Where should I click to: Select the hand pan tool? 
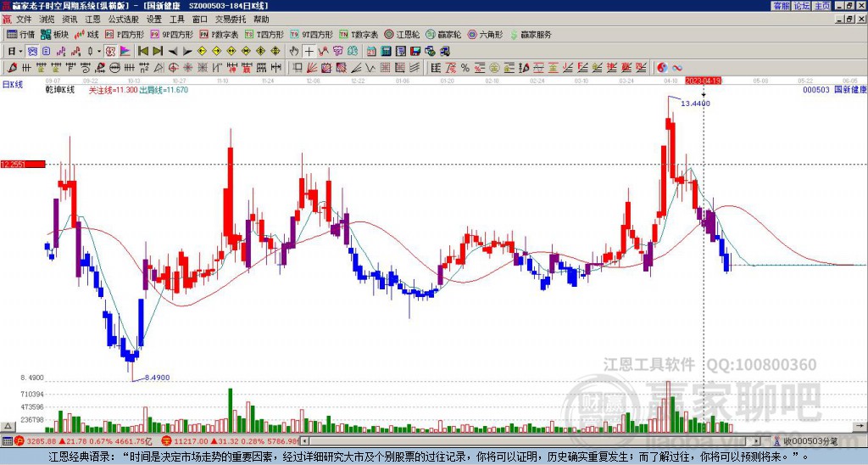click(x=294, y=51)
